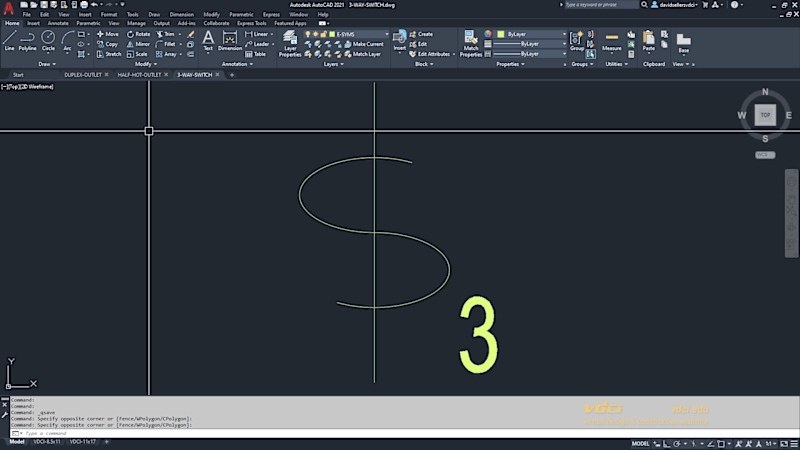This screenshot has width=800, height=450.
Task: Toggle MODEL space button in status bar
Action: click(x=640, y=444)
